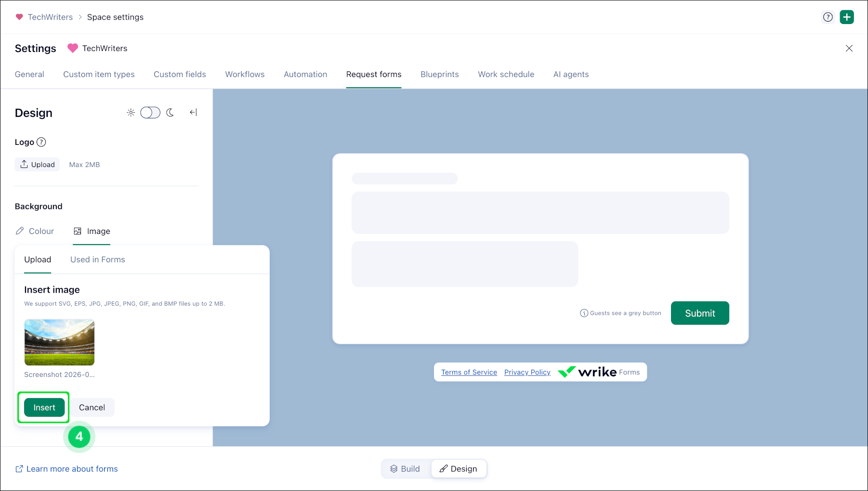Click the green plus create icon
Viewport: 868px width, 491px height.
click(x=847, y=17)
